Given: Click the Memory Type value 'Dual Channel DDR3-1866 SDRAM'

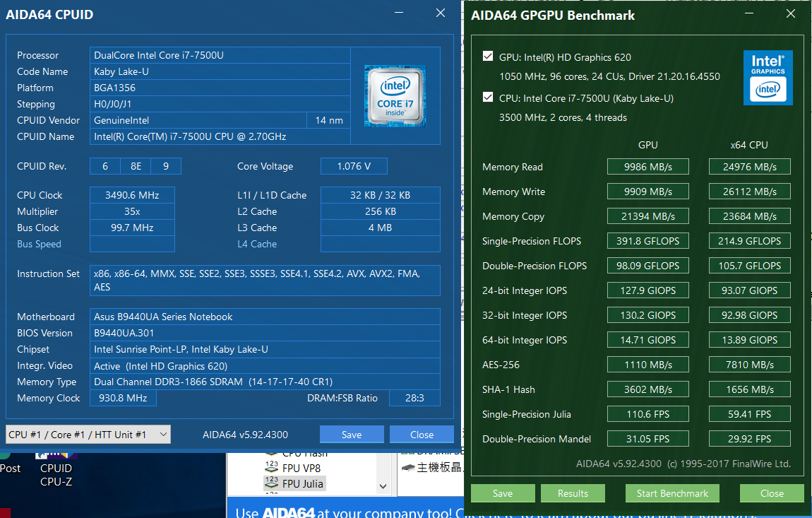Looking at the screenshot, I should 265,382.
